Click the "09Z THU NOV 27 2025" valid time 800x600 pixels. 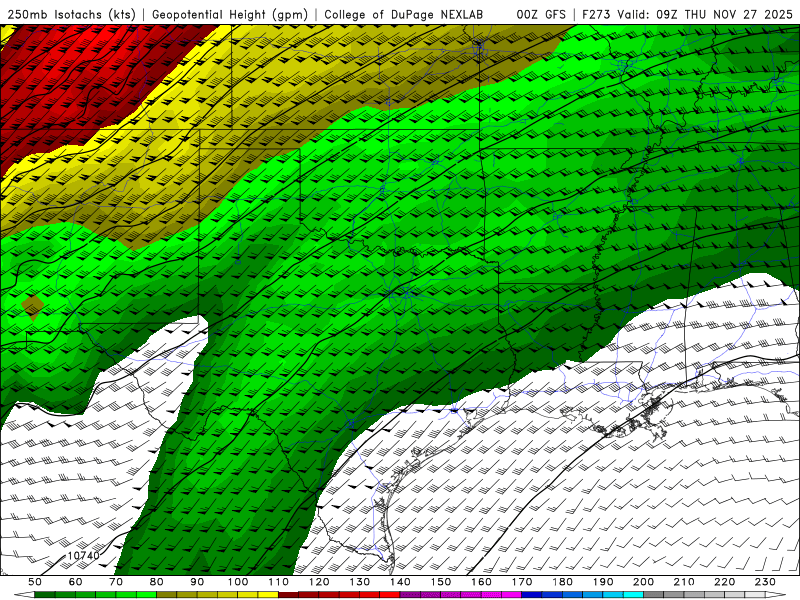pyautogui.click(x=724, y=15)
